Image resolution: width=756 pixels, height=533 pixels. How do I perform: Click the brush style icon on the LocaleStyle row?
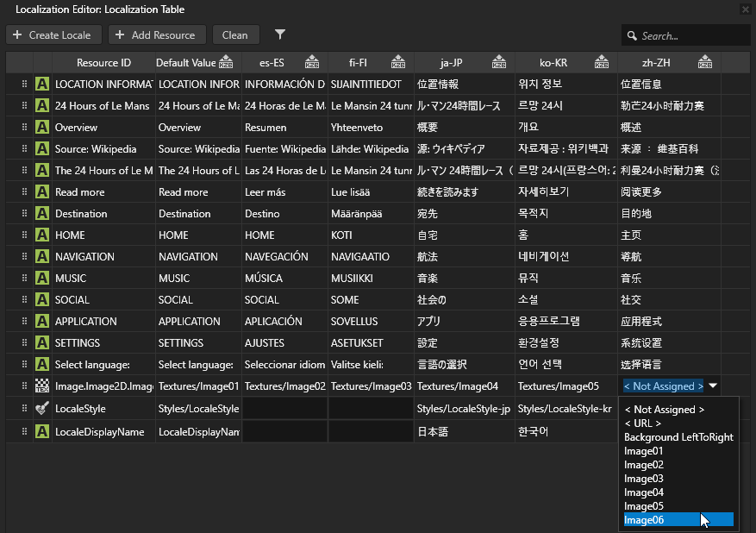41,409
